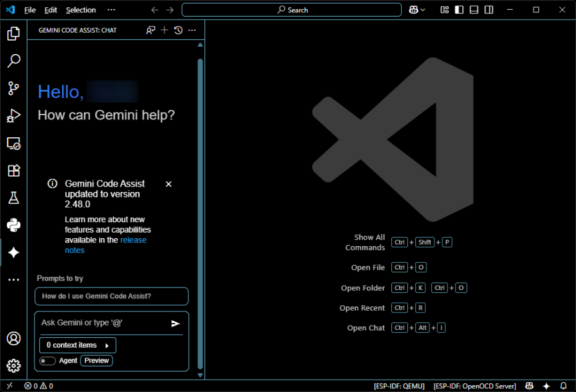Click the 'Prompts to try' heading
This screenshot has width=576, height=392.
(60, 279)
